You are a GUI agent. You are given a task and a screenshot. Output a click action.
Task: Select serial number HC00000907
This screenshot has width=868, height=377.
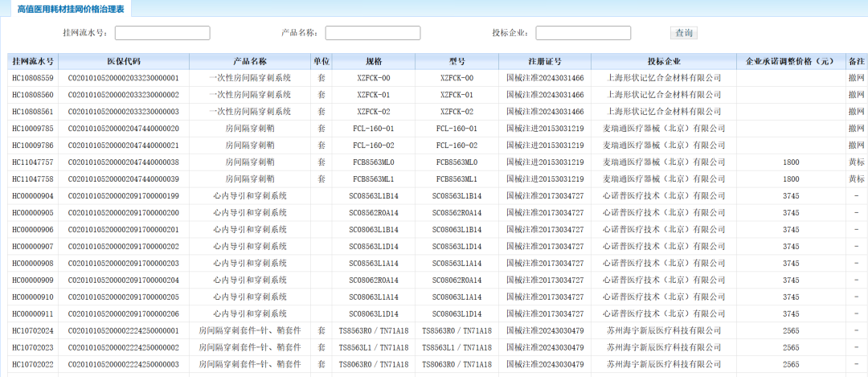(33, 246)
